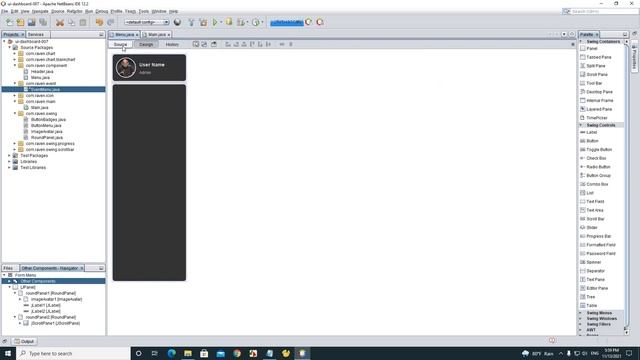The width and height of the screenshot is (640, 360).
Task: Click the Save All toolbar icon
Action: [x=43, y=22]
